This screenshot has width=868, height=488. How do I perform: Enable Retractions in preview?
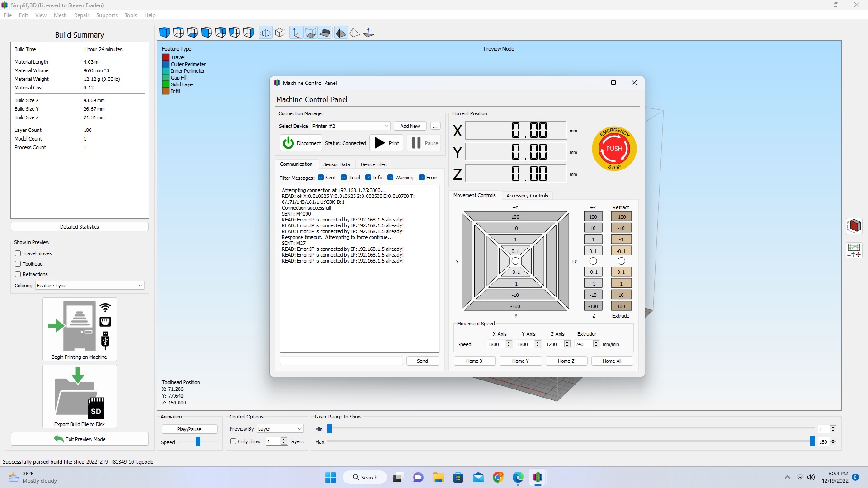coord(18,274)
